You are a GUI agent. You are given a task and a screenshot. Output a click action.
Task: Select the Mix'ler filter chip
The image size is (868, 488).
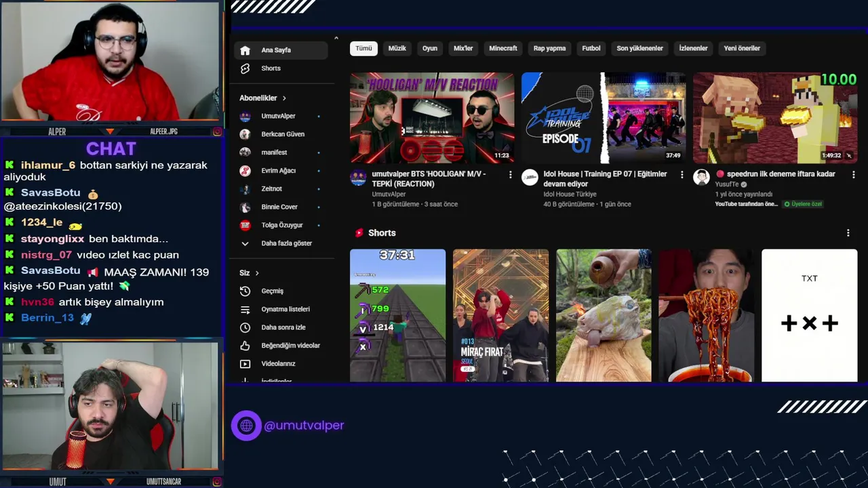pos(463,48)
